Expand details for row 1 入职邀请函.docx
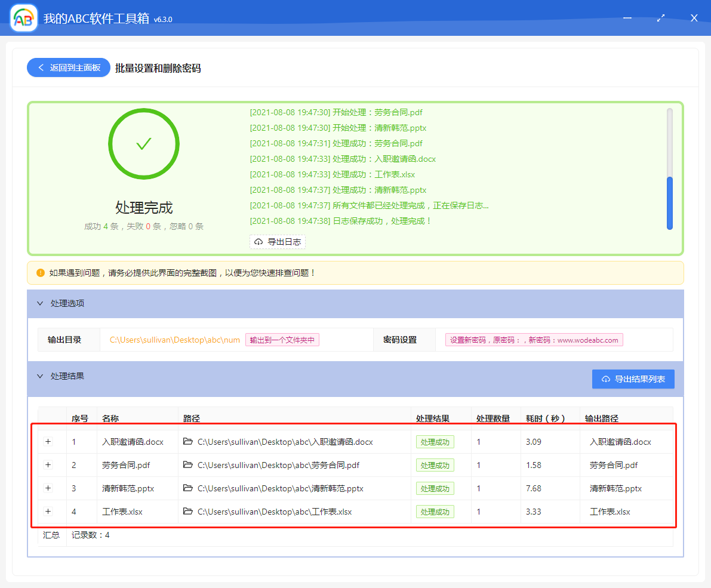Screen dimensions: 711x588 pyautogui.click(x=48, y=441)
